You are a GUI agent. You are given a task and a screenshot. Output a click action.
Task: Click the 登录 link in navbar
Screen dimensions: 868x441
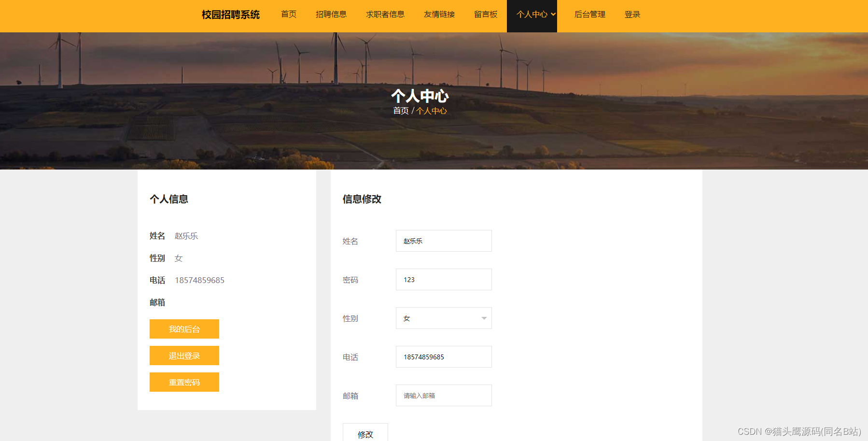coord(632,14)
